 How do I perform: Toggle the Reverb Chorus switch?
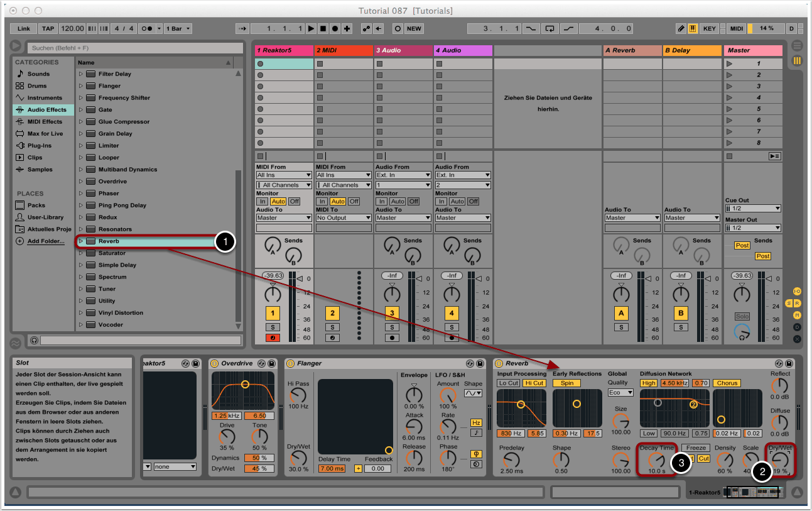[x=727, y=383]
